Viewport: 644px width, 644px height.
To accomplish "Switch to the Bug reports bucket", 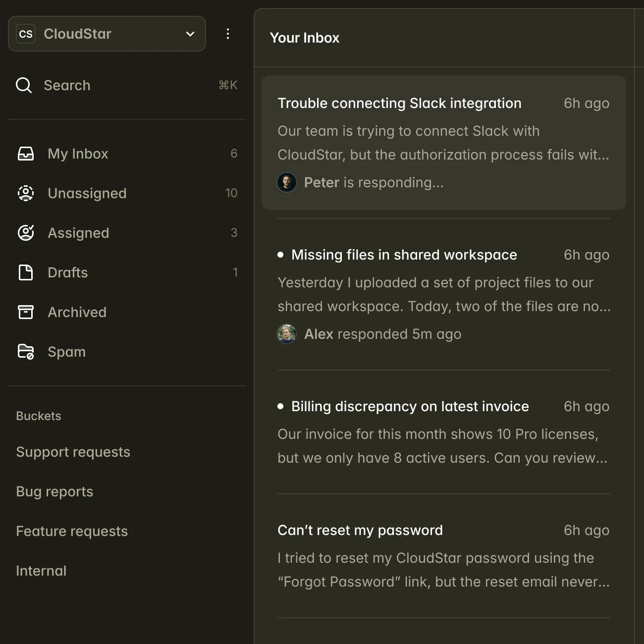I will pos(54,491).
